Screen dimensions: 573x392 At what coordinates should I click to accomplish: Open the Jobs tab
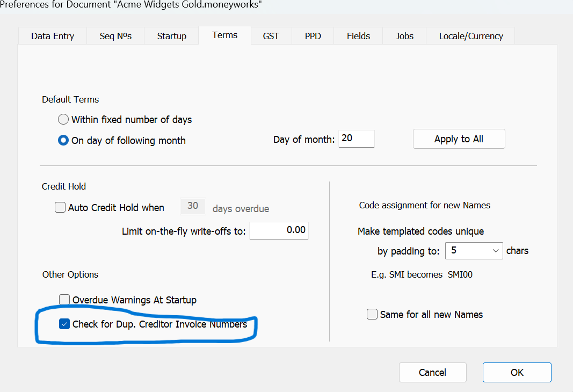click(x=404, y=36)
